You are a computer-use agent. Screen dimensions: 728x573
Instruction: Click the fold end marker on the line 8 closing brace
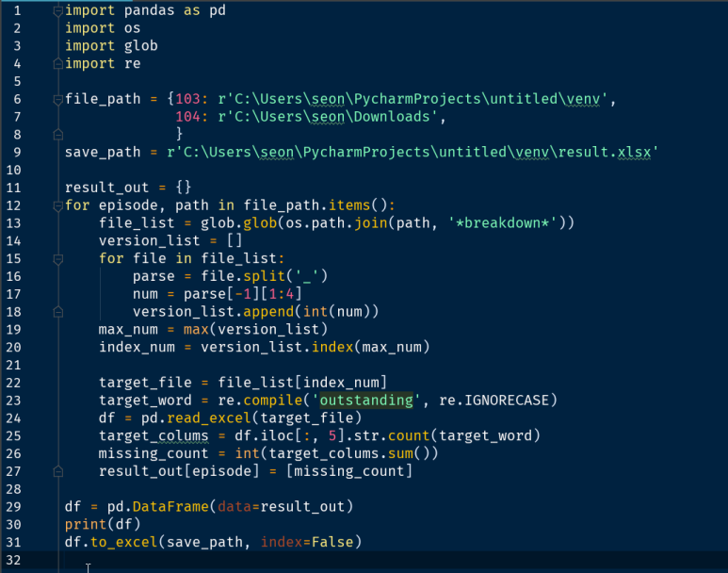[58, 135]
